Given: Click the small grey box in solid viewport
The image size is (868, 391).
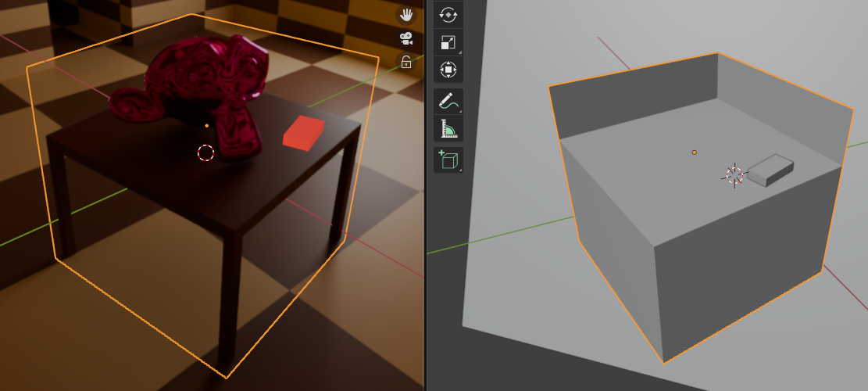Looking at the screenshot, I should (x=770, y=170).
